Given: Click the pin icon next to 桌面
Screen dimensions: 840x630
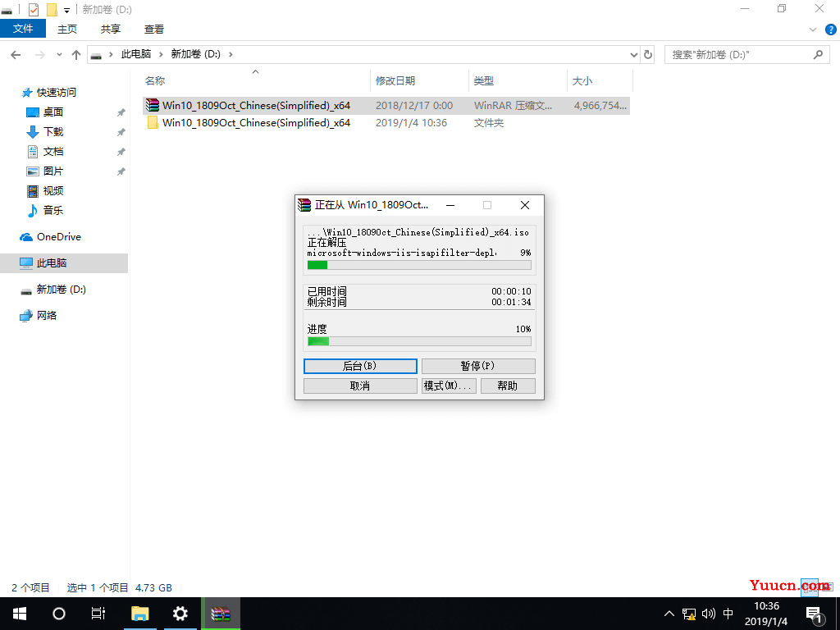Looking at the screenshot, I should [121, 112].
